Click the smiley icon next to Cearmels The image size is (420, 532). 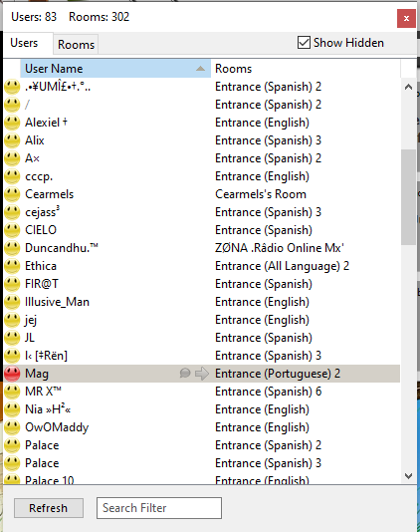coord(12,194)
